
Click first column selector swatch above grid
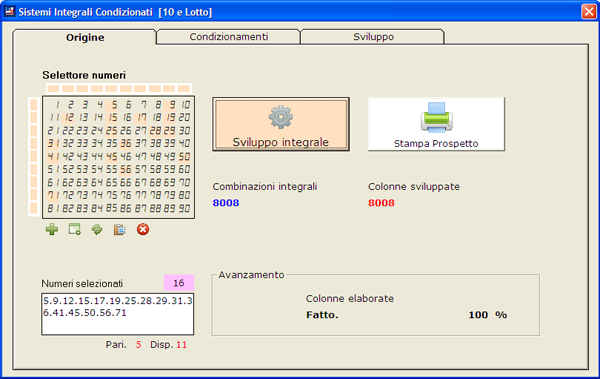pos(54,88)
